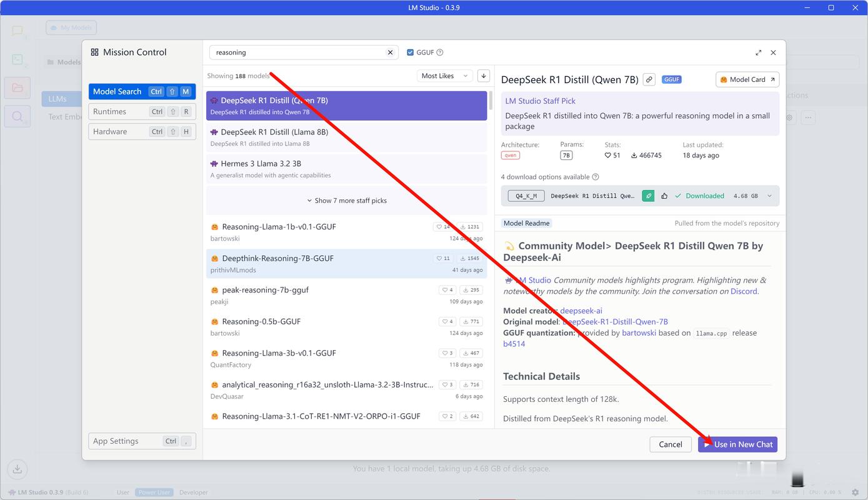The image size is (868, 500).
Task: Open the Most Likes sort dropdown
Action: pos(444,76)
